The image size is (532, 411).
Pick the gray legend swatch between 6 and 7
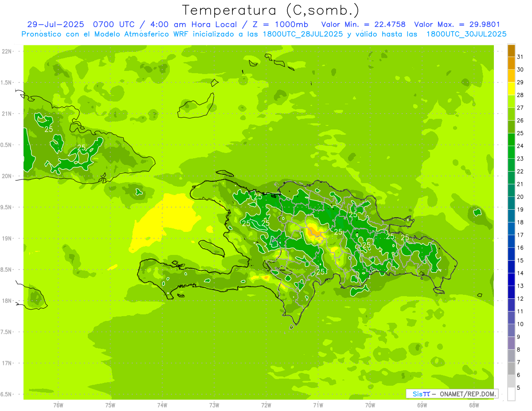tap(511, 369)
